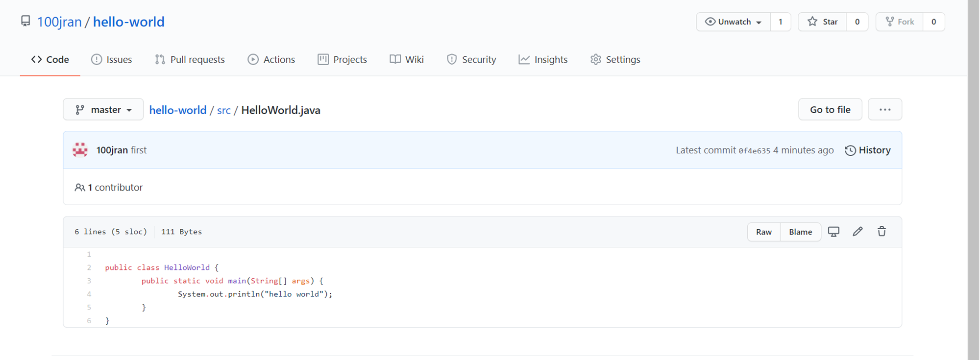Viewport: 980px width, 360px height.
Task: Click the fork icon in the Fork button
Action: coord(890,22)
